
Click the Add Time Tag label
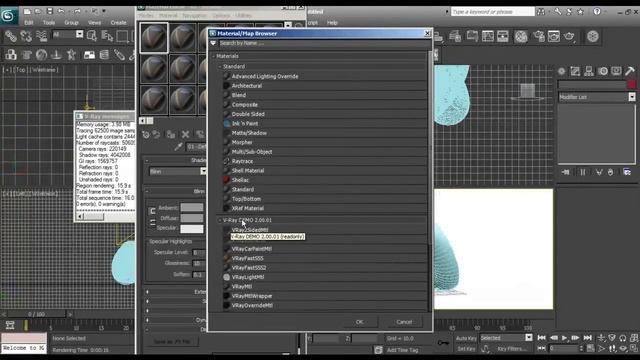[x=402, y=350]
